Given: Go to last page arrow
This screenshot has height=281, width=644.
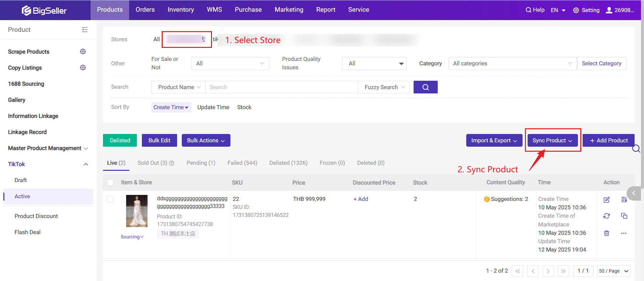Looking at the screenshot, I should tap(563, 271).
